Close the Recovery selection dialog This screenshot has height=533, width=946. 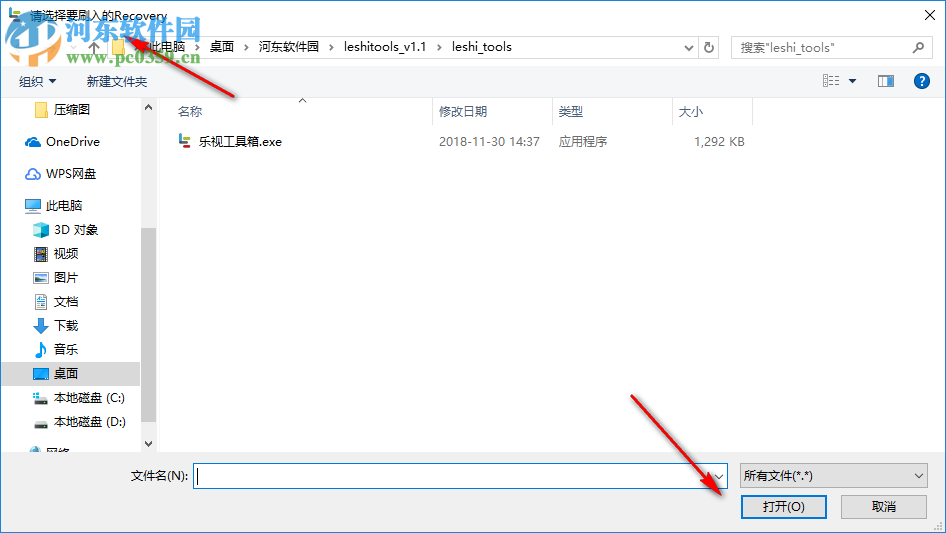[x=930, y=15]
